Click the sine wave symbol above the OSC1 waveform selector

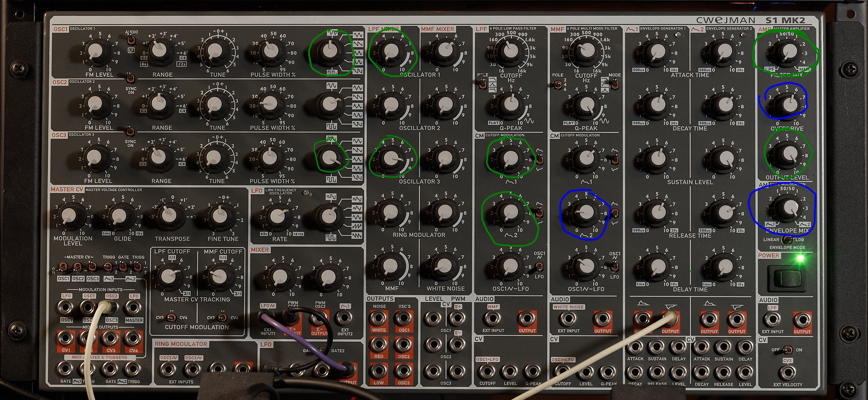pos(332,33)
